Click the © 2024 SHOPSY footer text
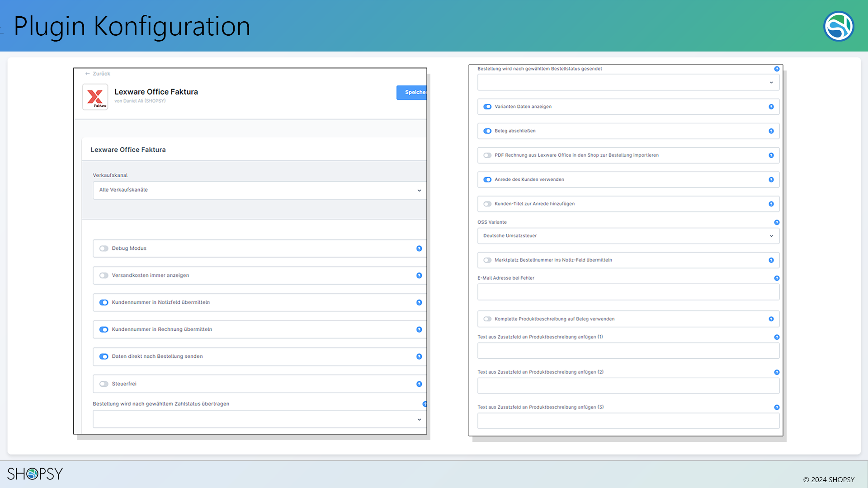The image size is (868, 488). (829, 479)
